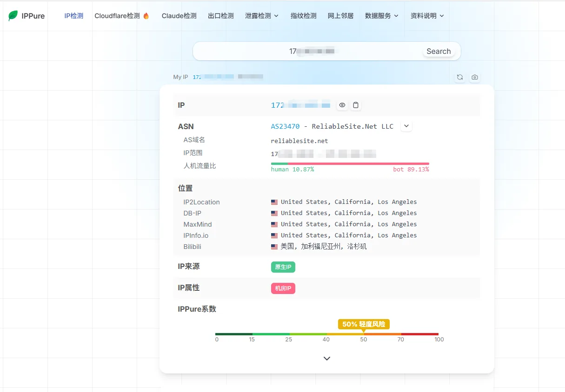Viewport: 565px width, 392px height.
Task: Click the fire icon next to Cloudflare检测
Action: (x=146, y=16)
